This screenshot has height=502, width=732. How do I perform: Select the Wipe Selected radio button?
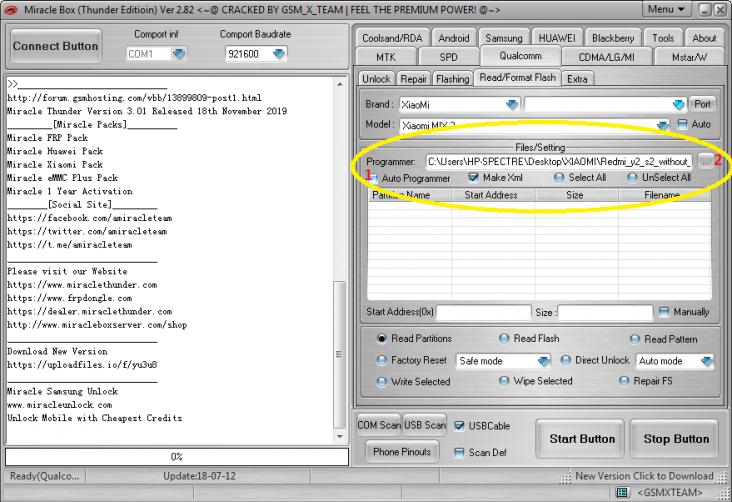(x=504, y=382)
